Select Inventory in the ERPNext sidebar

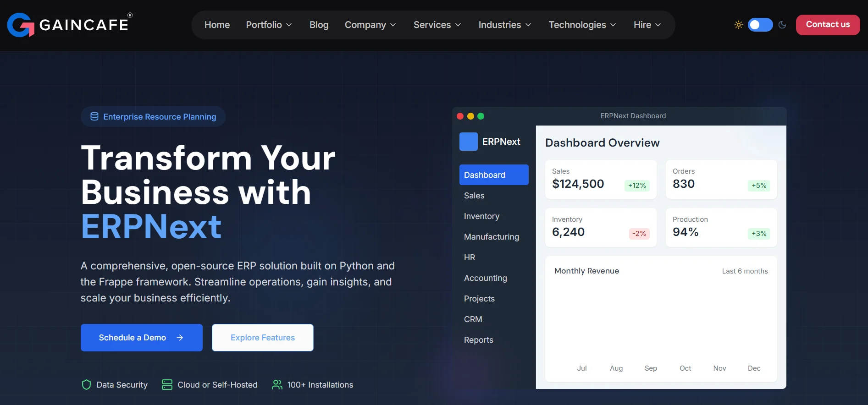(494, 216)
